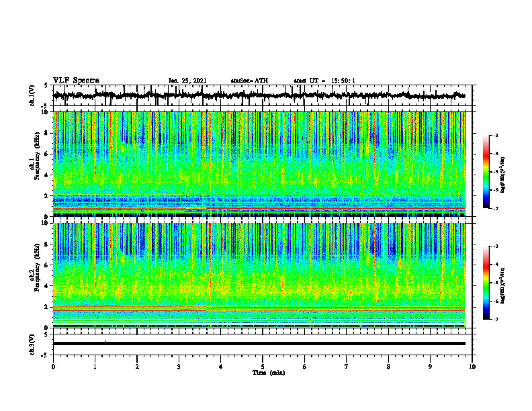The width and height of the screenshot is (532, 411).
Task: Click the ch.1 colorbar "-3" tick value
Action: coord(496,136)
